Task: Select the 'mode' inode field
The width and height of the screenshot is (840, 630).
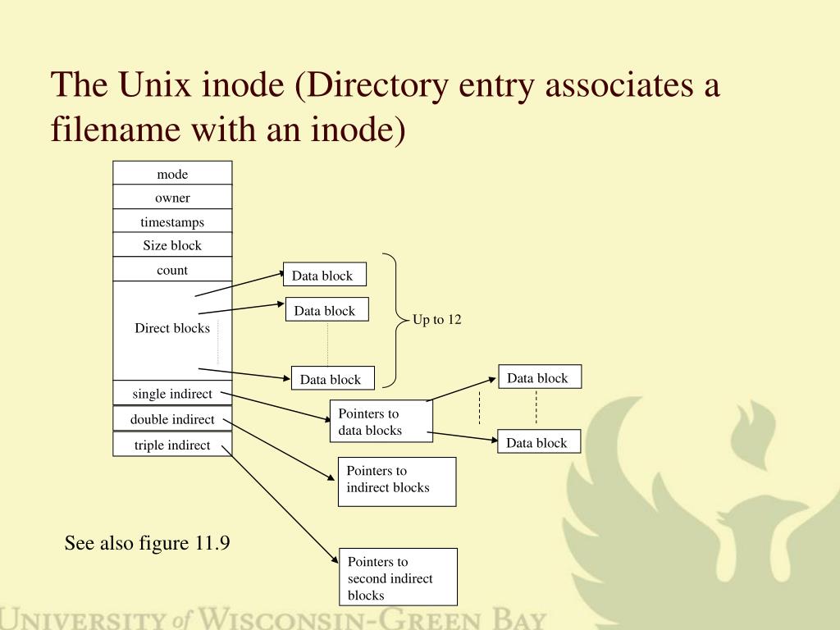Action: [172, 173]
